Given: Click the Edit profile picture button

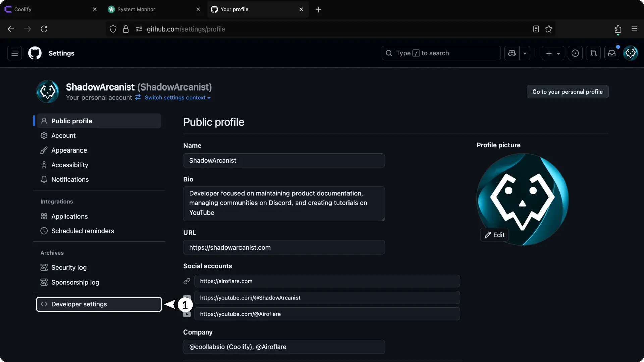Looking at the screenshot, I should (494, 235).
